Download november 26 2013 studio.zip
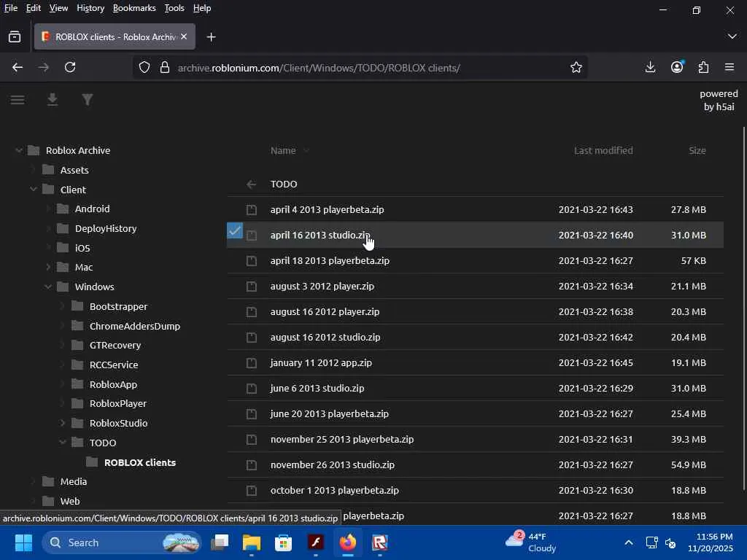 coord(332,464)
